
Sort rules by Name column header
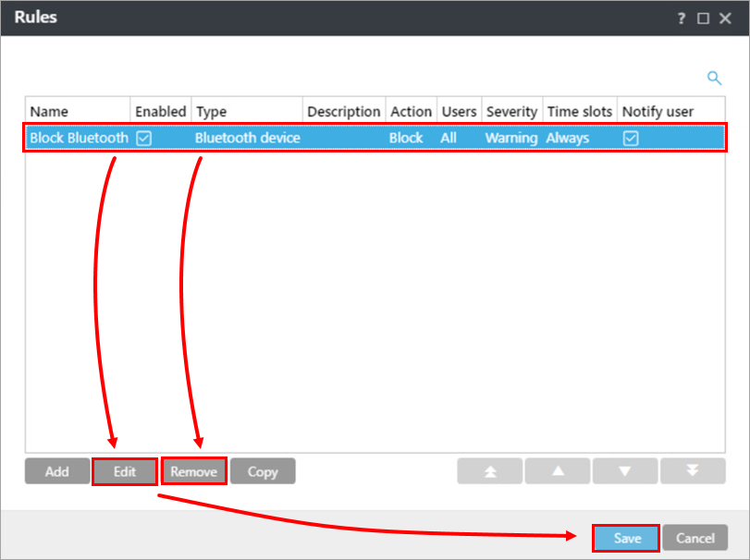point(49,111)
